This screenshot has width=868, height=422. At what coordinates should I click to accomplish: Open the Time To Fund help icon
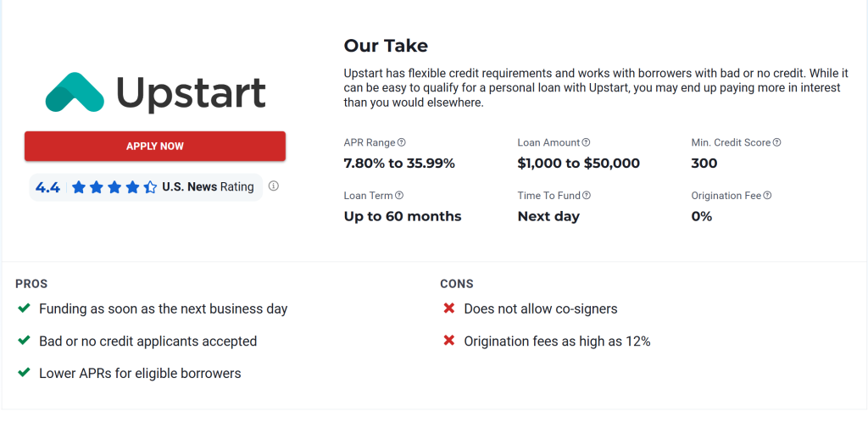(587, 195)
